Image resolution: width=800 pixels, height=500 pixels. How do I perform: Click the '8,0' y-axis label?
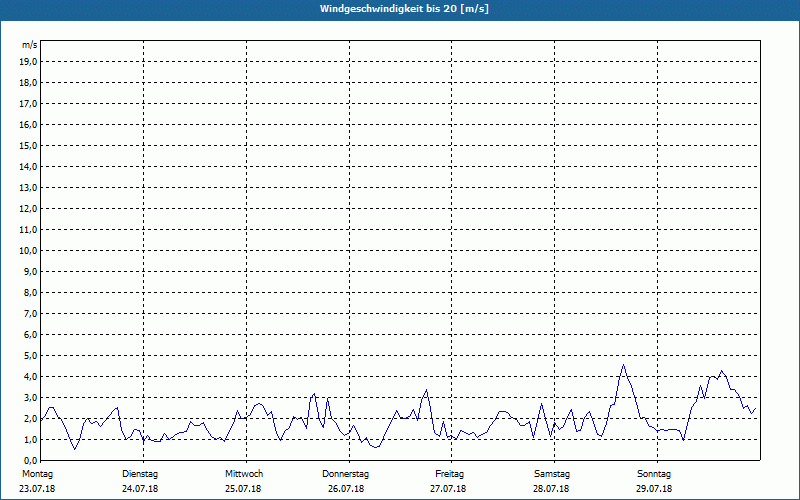[x=29, y=292]
